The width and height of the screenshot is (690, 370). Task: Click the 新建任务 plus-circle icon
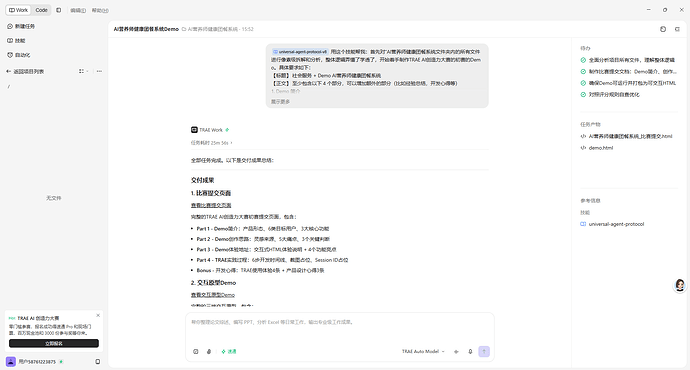(10, 26)
